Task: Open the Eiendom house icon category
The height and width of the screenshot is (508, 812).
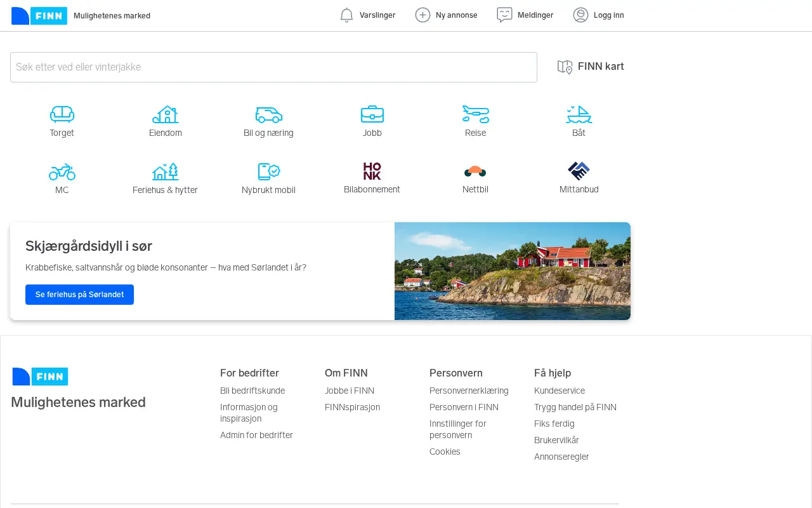Action: click(166, 114)
